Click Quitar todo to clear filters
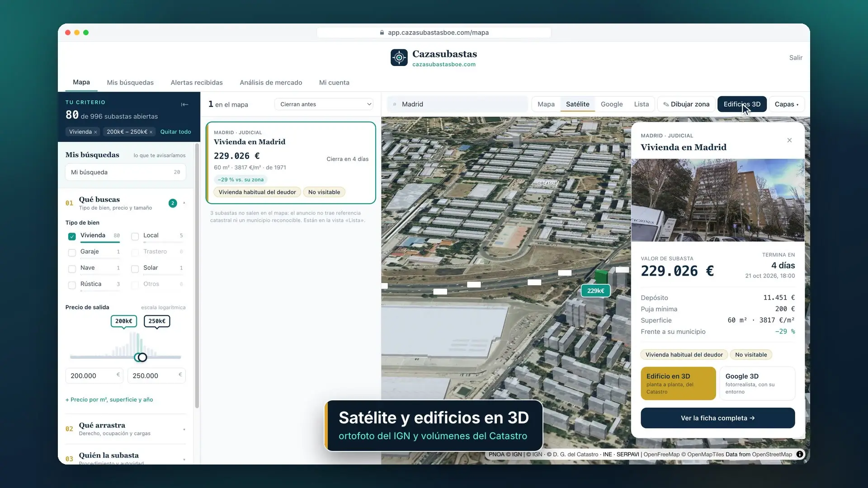The height and width of the screenshot is (488, 868). [x=175, y=132]
